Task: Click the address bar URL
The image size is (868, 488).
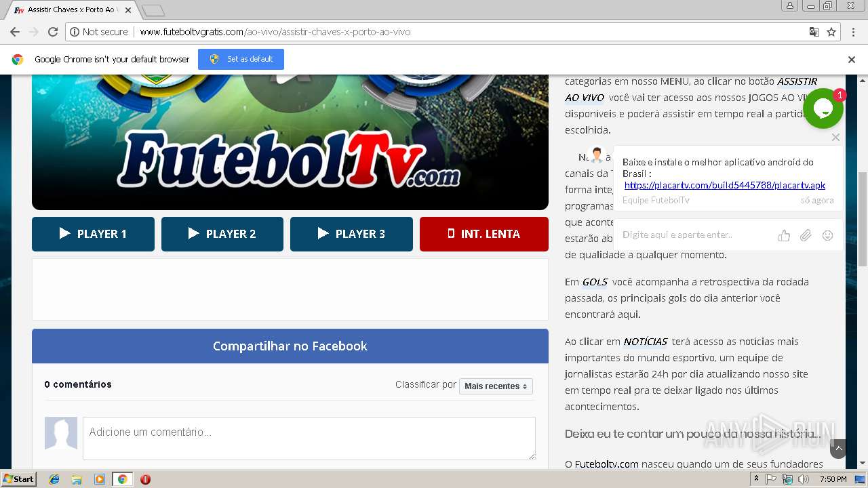Action: click(275, 32)
